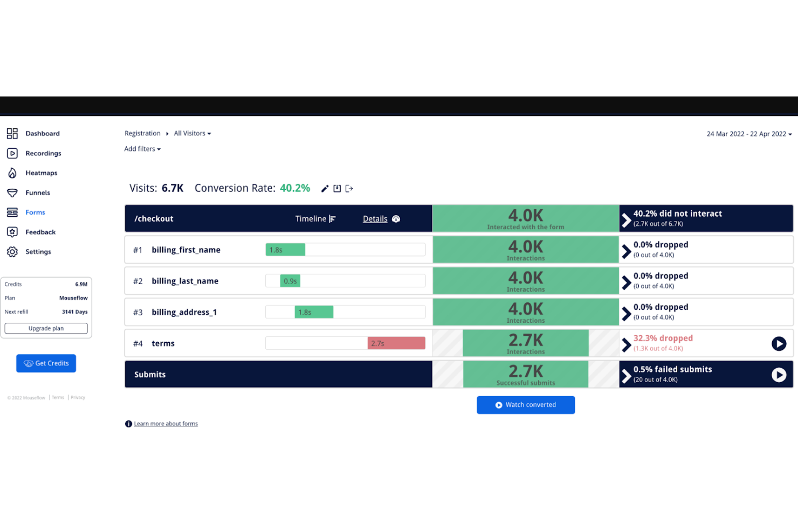The image size is (798, 532).
Task: Click the 2.7s timing bar on the terms row
Action: (x=396, y=343)
